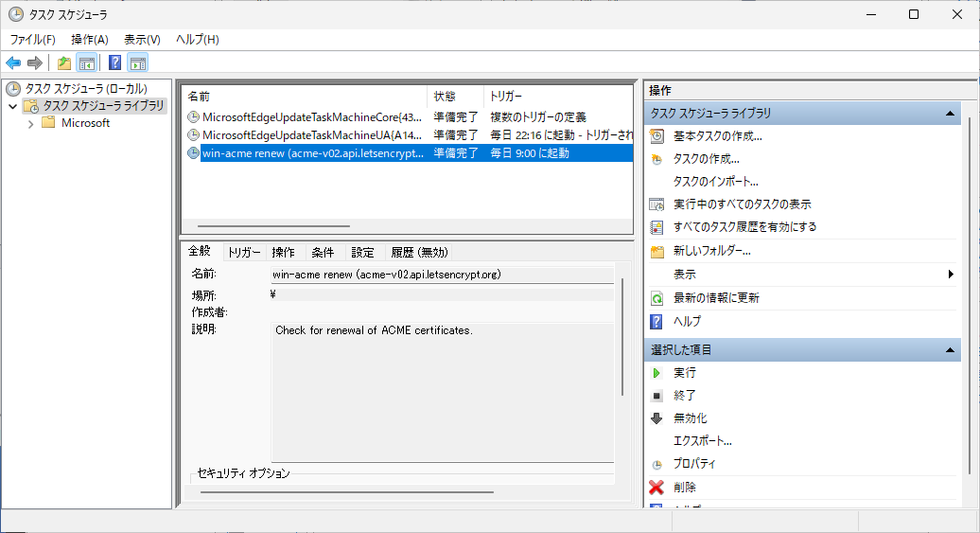Sort tasks by the 名前 column header
This screenshot has height=533, width=980.
point(305,97)
